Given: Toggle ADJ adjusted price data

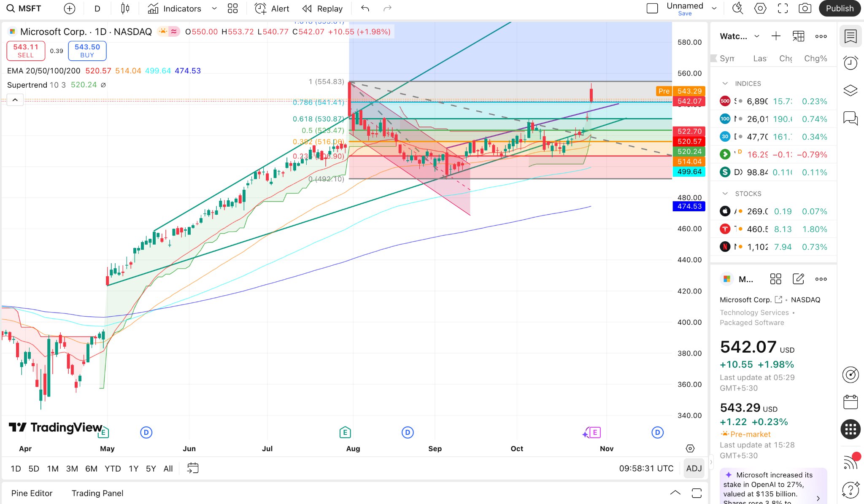Looking at the screenshot, I should point(694,468).
